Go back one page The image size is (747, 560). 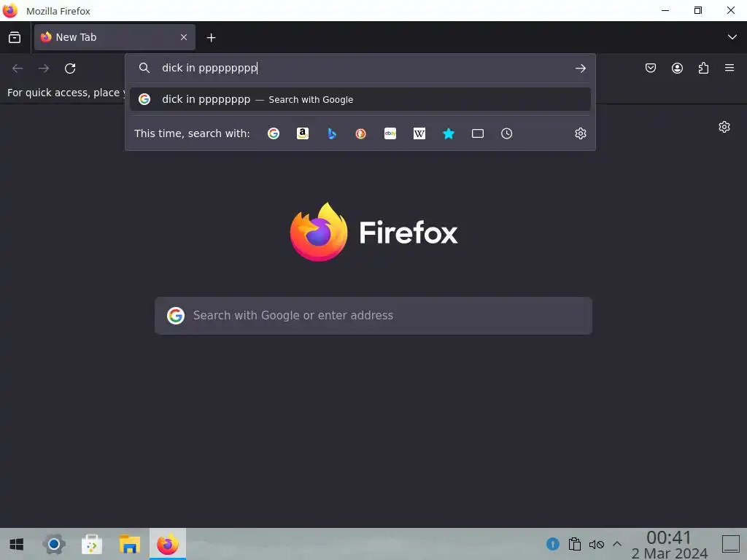click(18, 68)
